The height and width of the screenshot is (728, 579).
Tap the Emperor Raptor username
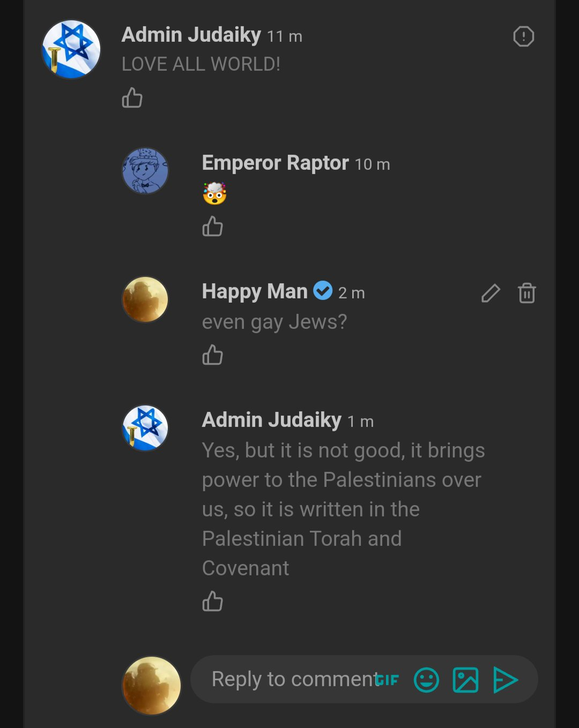pos(275,163)
